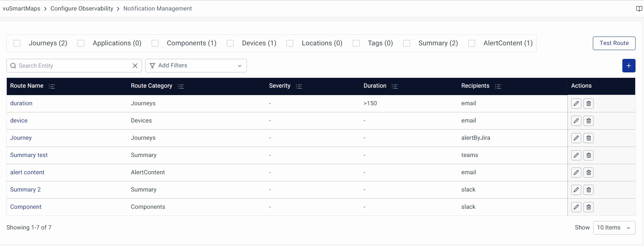Open the Recipients column sort menu
The width and height of the screenshot is (644, 246).
click(498, 86)
